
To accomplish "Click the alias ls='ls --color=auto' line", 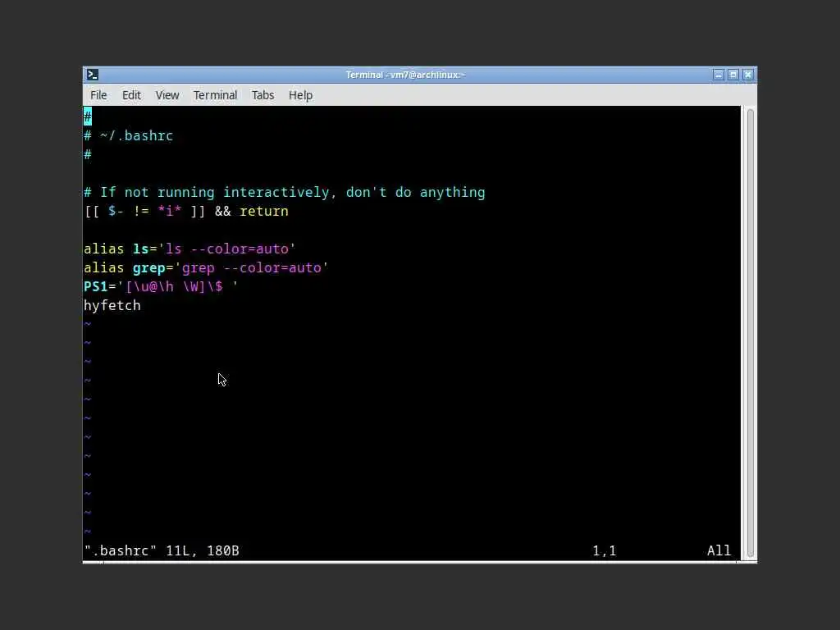I will tap(189, 249).
